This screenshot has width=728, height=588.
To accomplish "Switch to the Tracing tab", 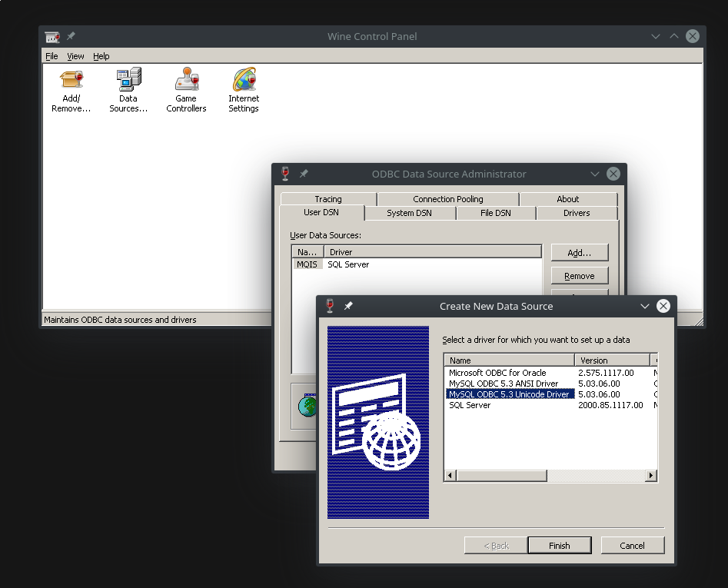I will pyautogui.click(x=328, y=199).
